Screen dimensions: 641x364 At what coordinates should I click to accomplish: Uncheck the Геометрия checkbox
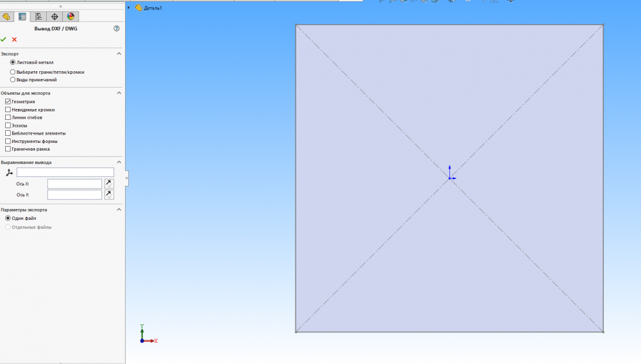click(8, 102)
